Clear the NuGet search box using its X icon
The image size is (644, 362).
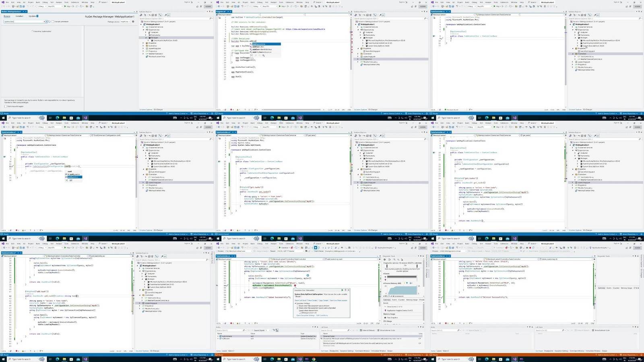point(44,21)
